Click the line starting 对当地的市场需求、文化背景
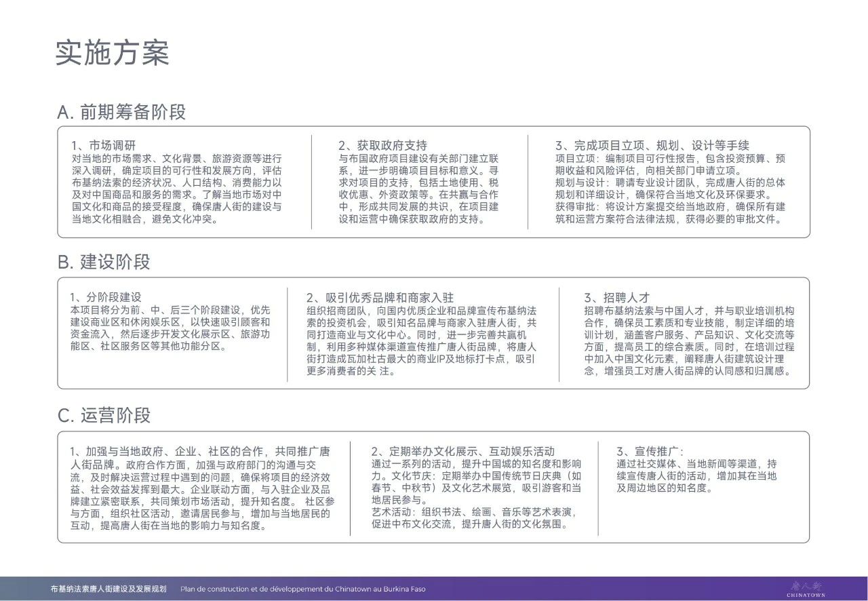This screenshot has width=868, height=601. coord(176,158)
